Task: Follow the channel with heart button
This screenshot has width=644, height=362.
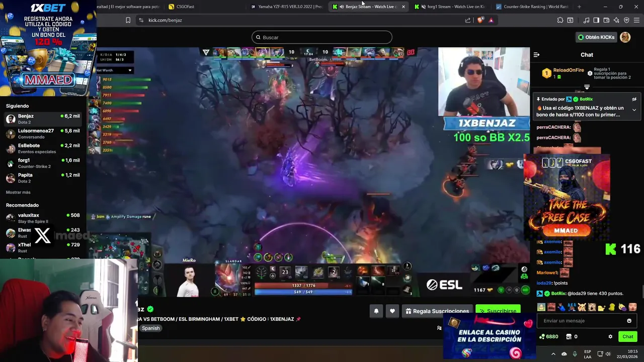Action: 392,311
